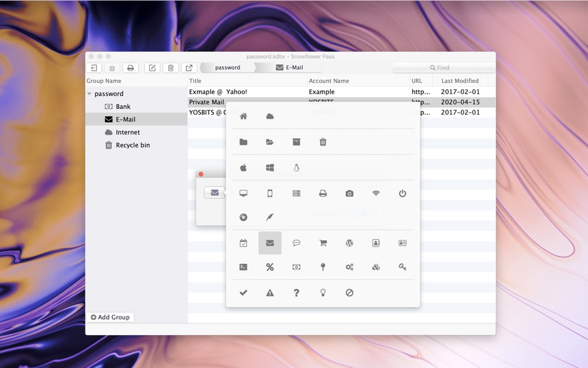Click the Add Group button
Screen dimensions: 588x368
tap(110, 317)
